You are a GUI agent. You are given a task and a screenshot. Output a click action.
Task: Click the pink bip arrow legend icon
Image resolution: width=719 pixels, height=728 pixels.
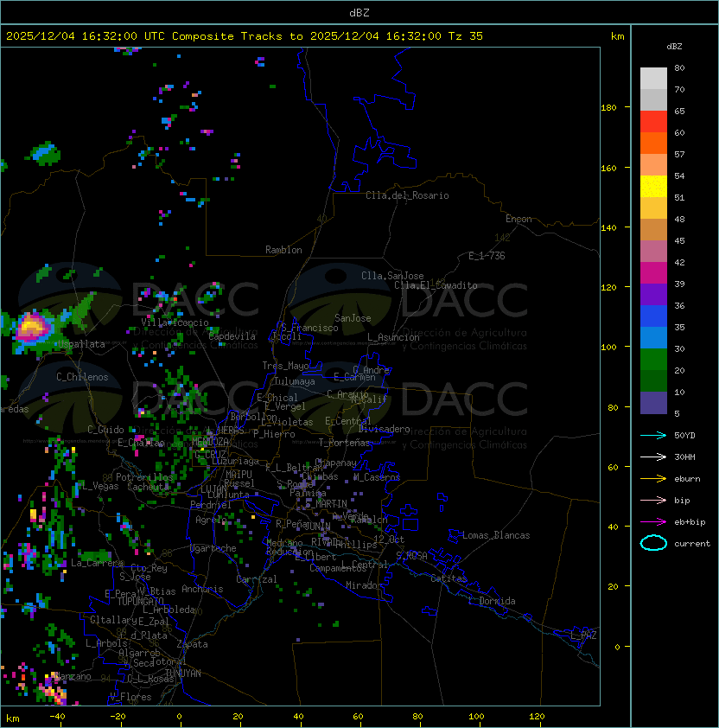tap(653, 500)
